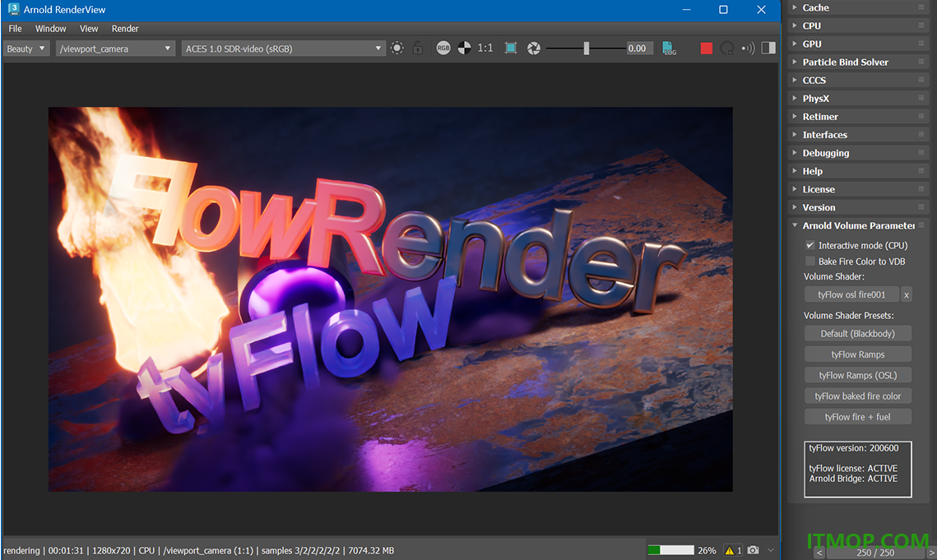Click the exposure value field showing 0.00

637,49
